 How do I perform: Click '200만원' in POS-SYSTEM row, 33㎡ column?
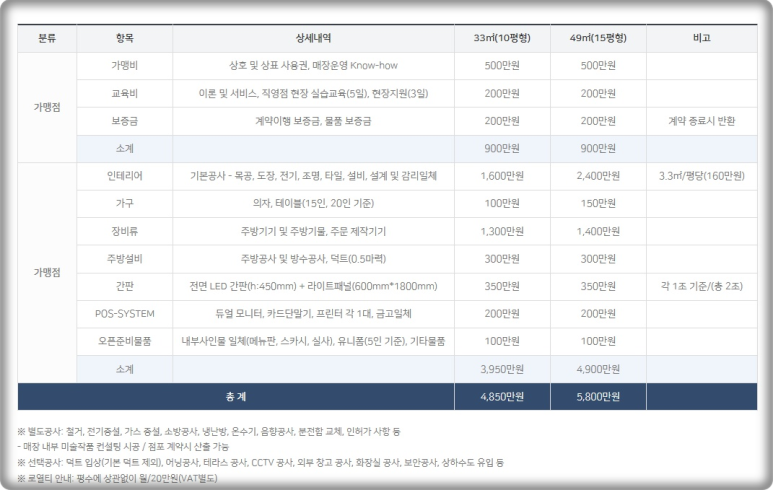tap(502, 314)
